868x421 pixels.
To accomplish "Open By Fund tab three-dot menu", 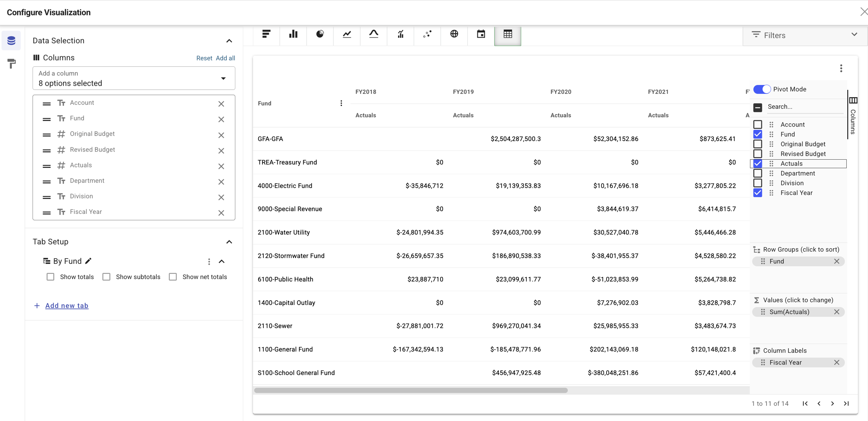I will click(209, 261).
